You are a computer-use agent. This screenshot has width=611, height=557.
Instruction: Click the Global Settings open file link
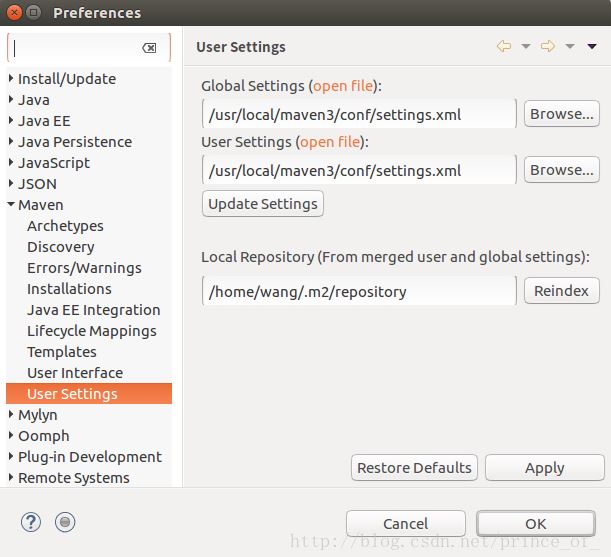coord(343,86)
